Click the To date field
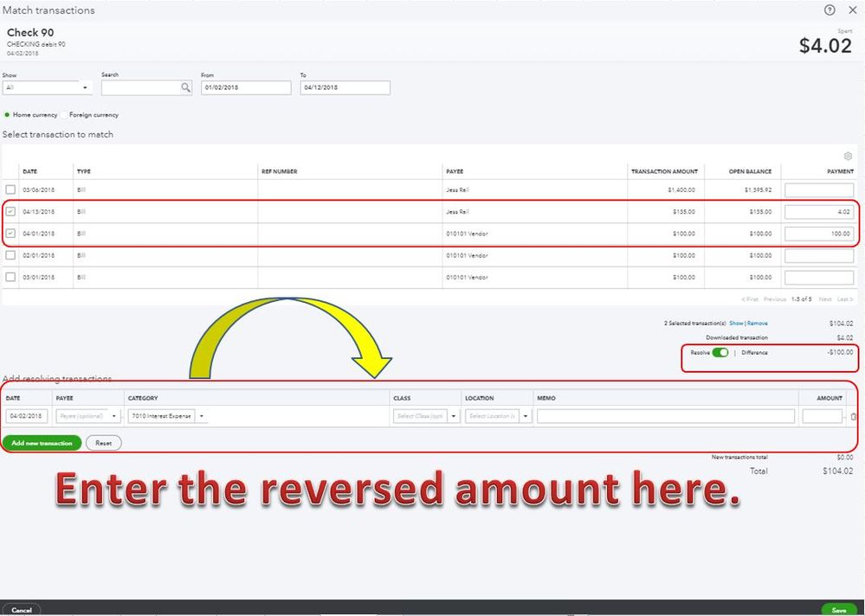Screen dimensions: 865x616 click(x=345, y=87)
